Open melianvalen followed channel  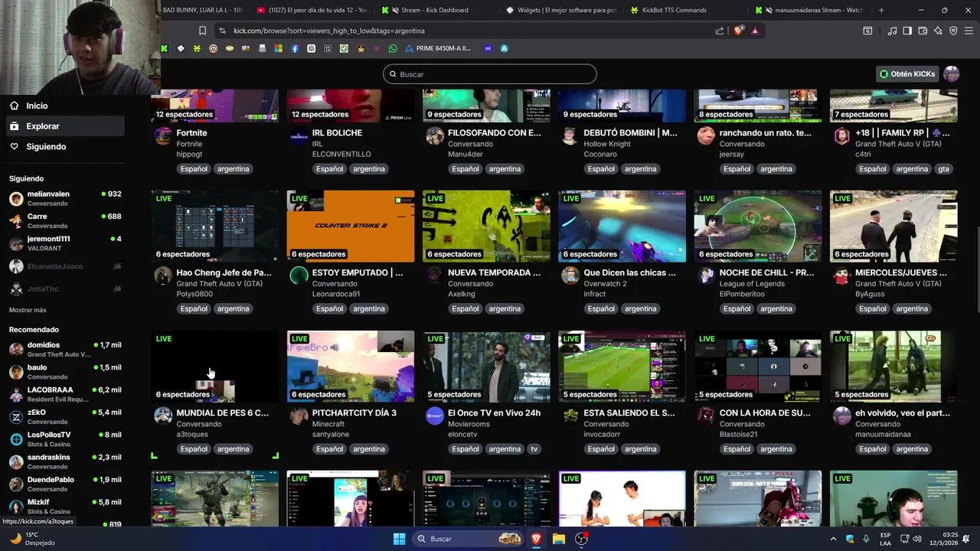click(65, 198)
